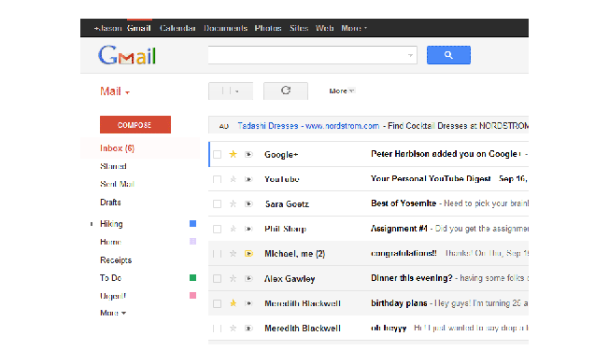Select the birthday plans email checkbox
Screen dimensions: 609x364
pos(217,303)
